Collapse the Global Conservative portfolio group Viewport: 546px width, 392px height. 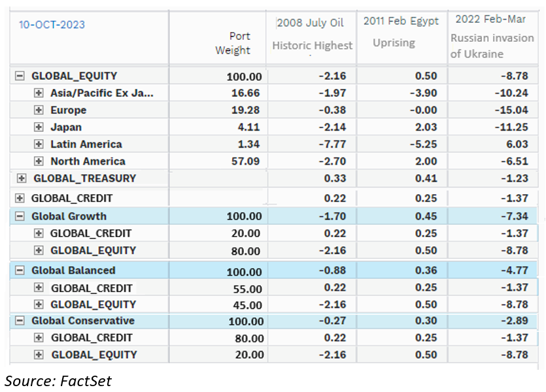point(18,321)
